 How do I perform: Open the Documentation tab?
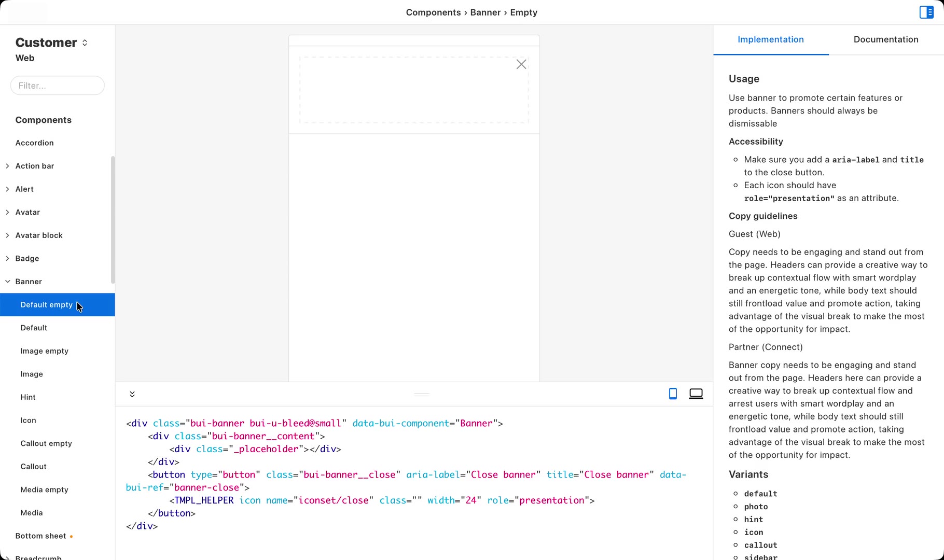pyautogui.click(x=886, y=39)
